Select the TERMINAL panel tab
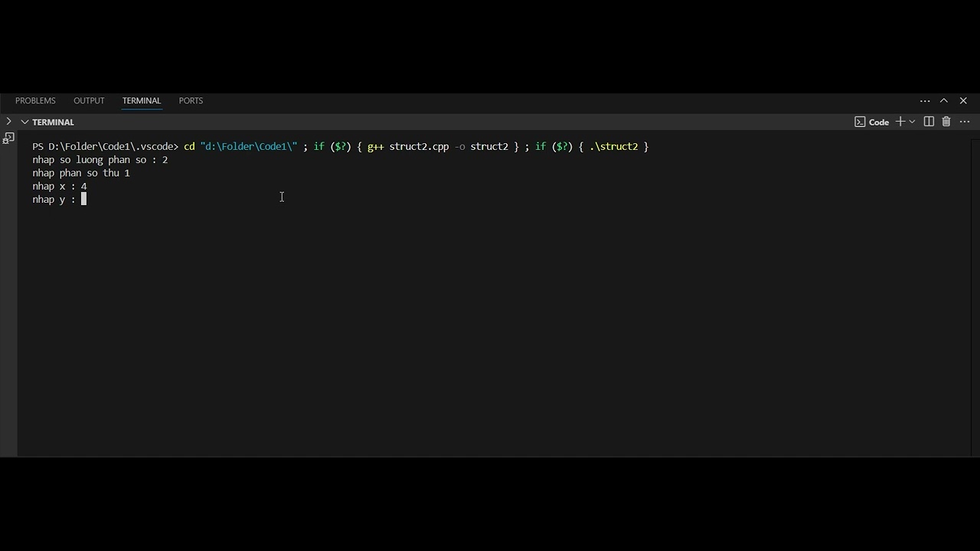 (x=142, y=101)
